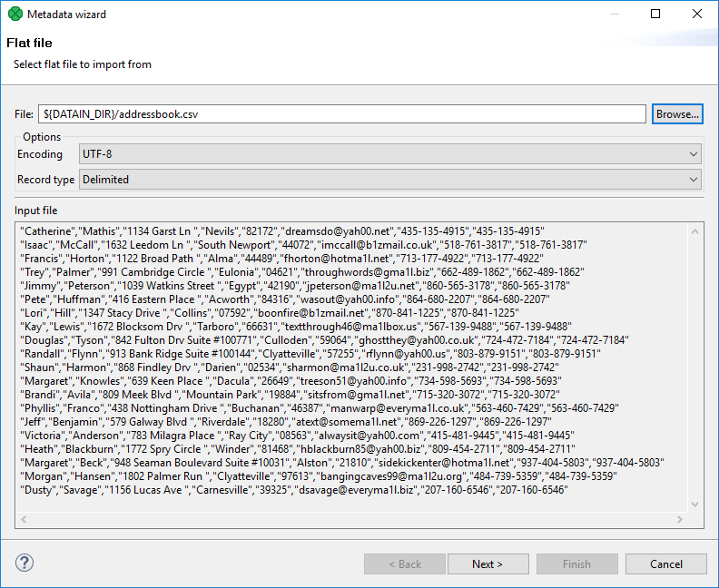719x588 pixels.
Task: Click the Metadata wizard title bar icon
Action: tap(15, 14)
